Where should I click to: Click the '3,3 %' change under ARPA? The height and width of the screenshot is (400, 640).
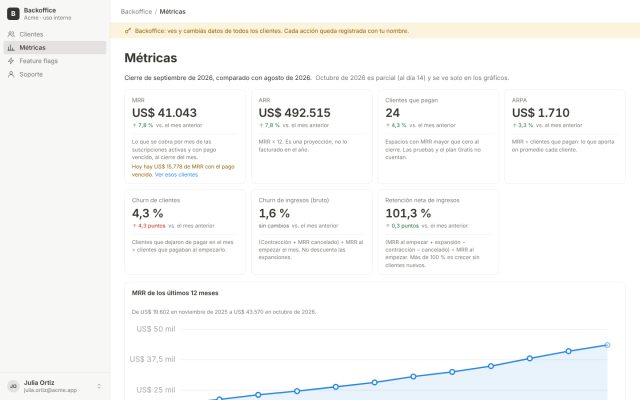click(523, 125)
